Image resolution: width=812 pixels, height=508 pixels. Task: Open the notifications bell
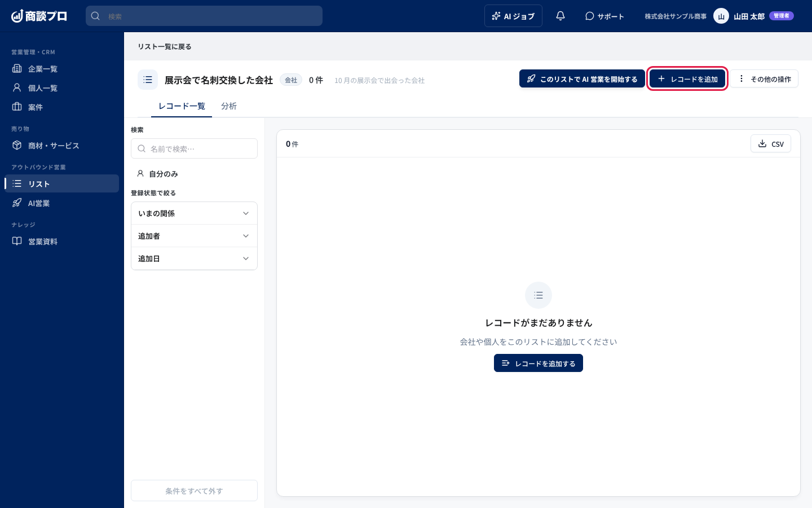coord(560,16)
